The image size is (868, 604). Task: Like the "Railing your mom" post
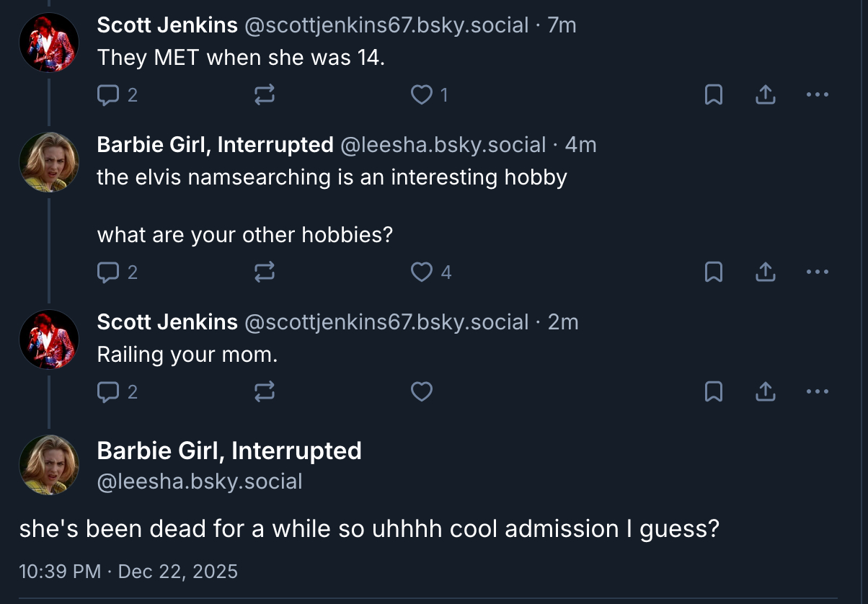click(x=421, y=391)
